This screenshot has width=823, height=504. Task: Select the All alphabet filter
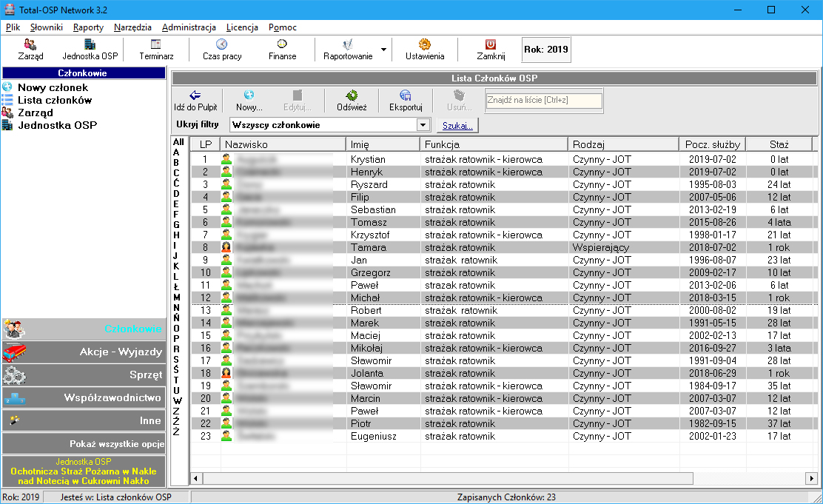[178, 142]
